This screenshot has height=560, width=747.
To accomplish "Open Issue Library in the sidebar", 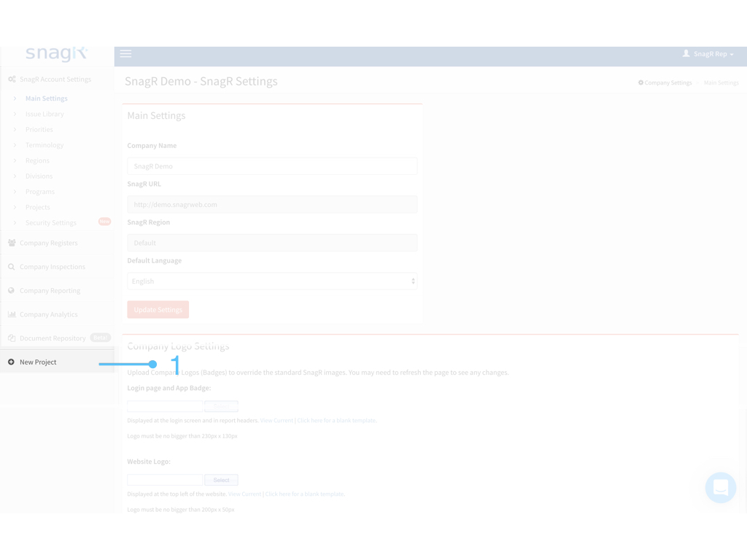I will pyautogui.click(x=44, y=114).
